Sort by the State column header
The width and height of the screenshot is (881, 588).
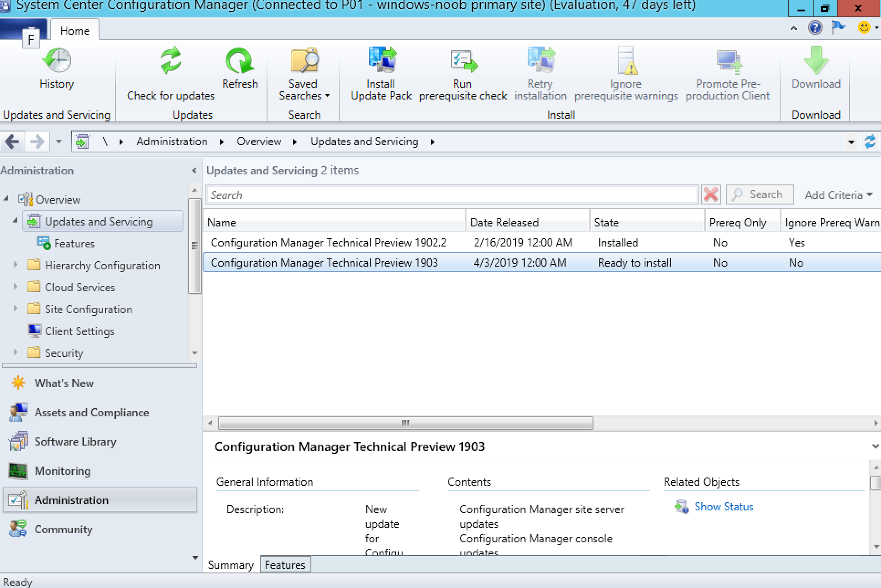click(647, 222)
